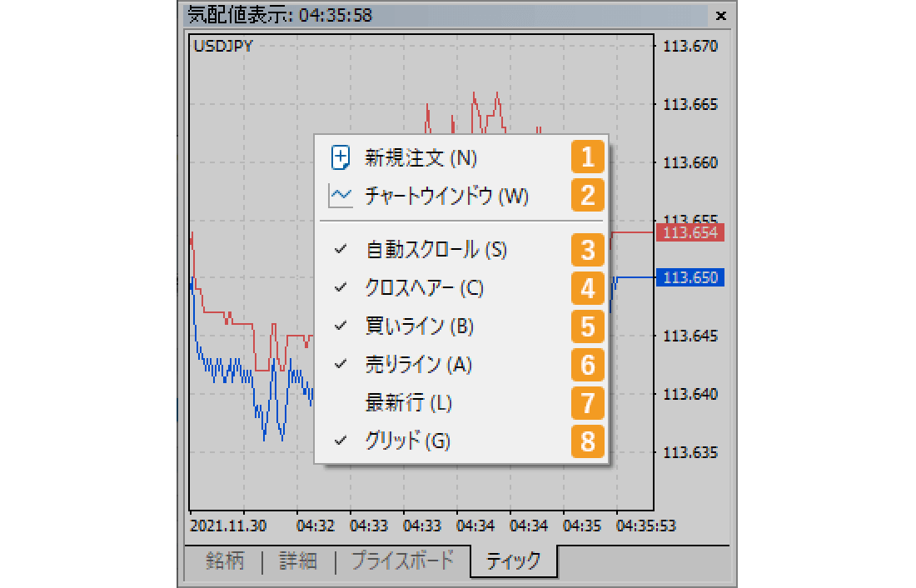Open チャートウインドウ (W) from context menu
This screenshot has width=916, height=588.
(x=461, y=196)
